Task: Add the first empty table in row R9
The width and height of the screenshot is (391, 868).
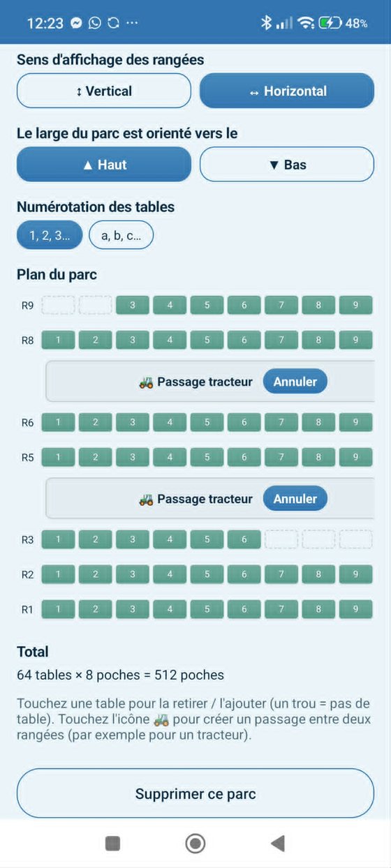Action: 59,305
